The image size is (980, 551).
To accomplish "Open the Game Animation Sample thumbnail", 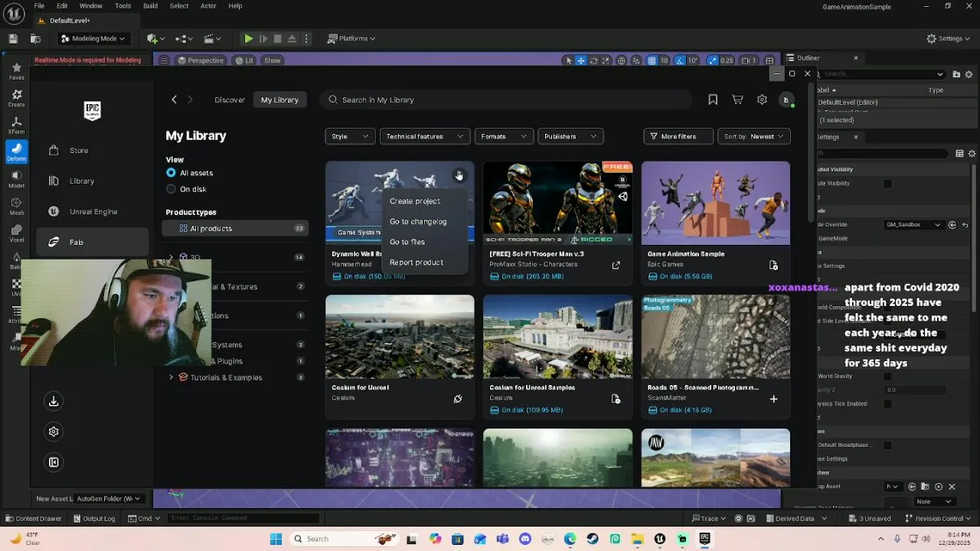I will [x=716, y=203].
